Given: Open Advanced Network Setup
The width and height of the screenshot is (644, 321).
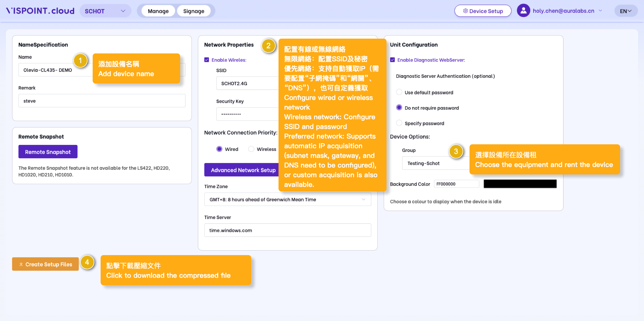Looking at the screenshot, I should pyautogui.click(x=243, y=170).
